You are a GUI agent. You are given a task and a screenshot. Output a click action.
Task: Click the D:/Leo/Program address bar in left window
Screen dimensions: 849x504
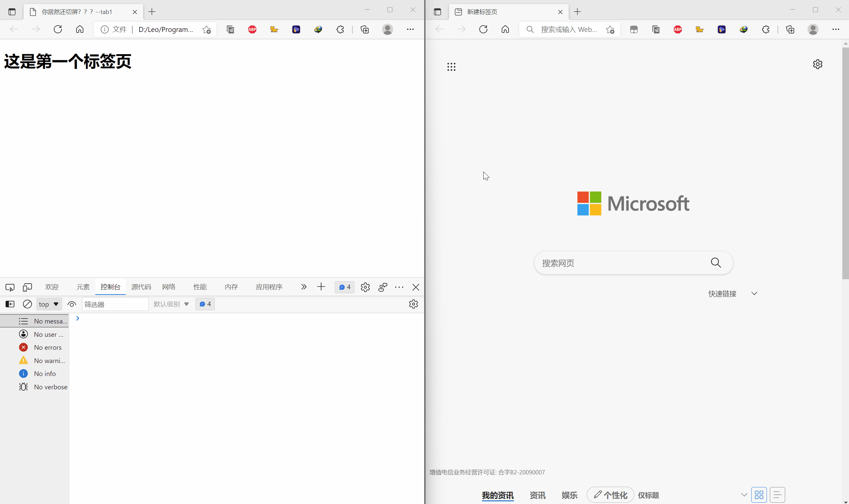[x=166, y=30]
